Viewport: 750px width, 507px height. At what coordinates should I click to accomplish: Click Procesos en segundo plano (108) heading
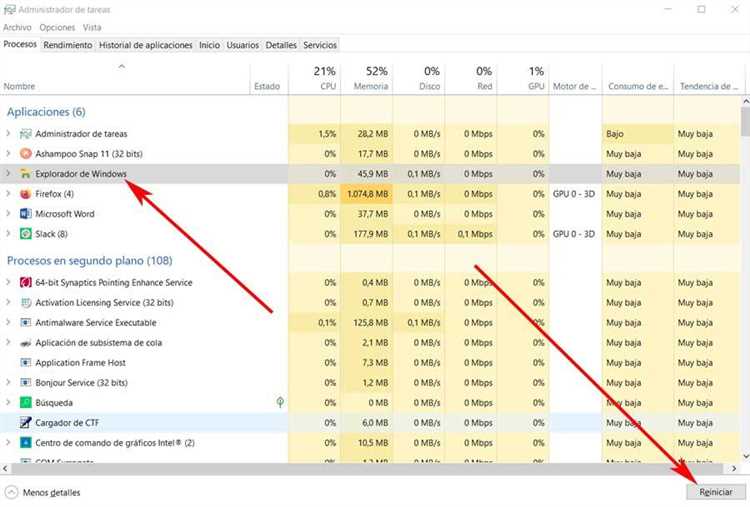(89, 261)
